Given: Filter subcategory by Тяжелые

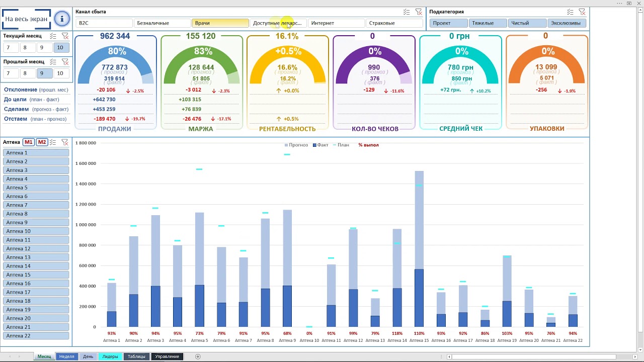Looking at the screenshot, I should 488,23.
